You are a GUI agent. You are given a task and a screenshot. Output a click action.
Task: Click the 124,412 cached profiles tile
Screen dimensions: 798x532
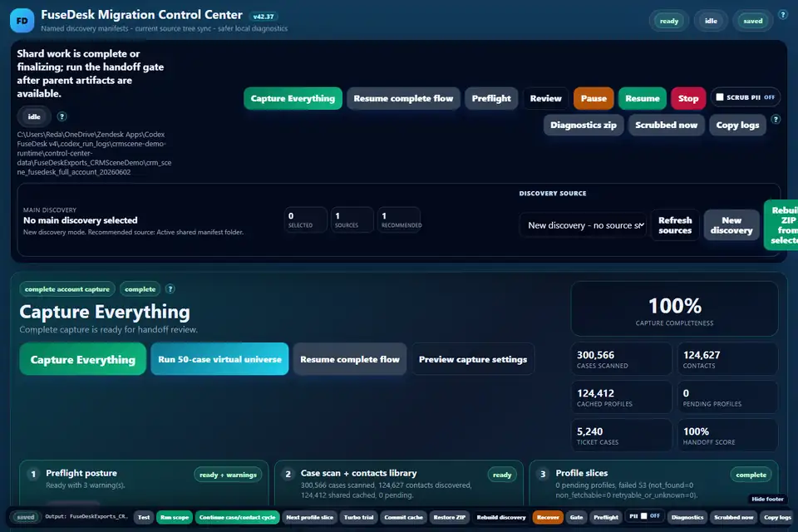tap(622, 397)
